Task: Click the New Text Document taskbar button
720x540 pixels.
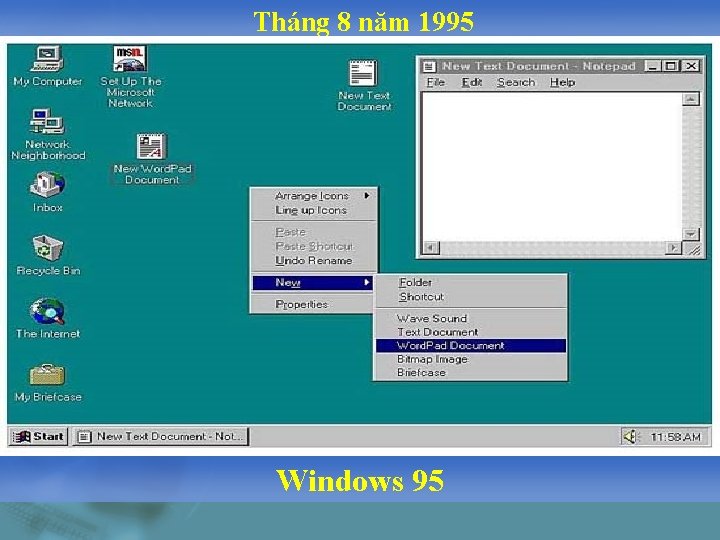Action: point(160,436)
